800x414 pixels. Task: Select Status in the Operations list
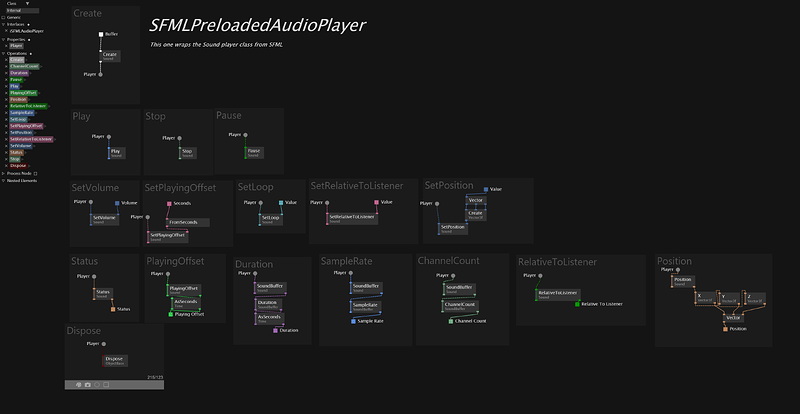point(16,152)
